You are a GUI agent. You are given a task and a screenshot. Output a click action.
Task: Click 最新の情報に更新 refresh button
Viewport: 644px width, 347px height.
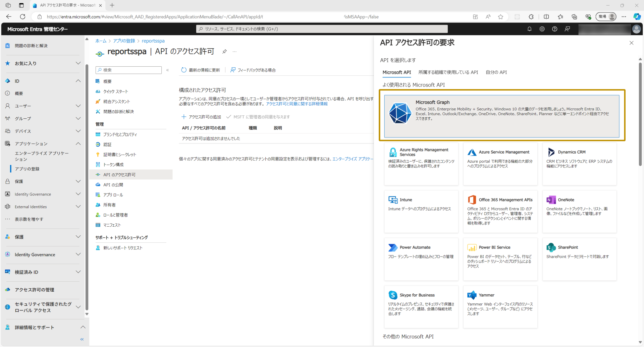(x=201, y=70)
